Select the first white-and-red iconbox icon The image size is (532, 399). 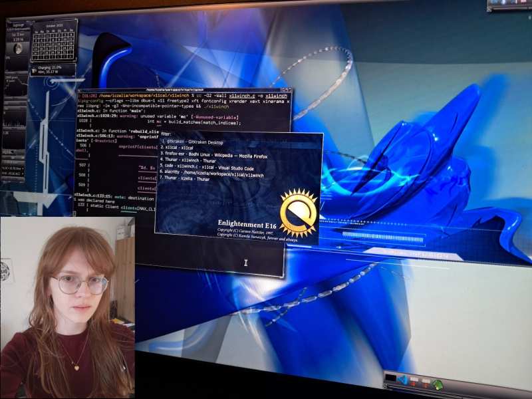(x=414, y=381)
